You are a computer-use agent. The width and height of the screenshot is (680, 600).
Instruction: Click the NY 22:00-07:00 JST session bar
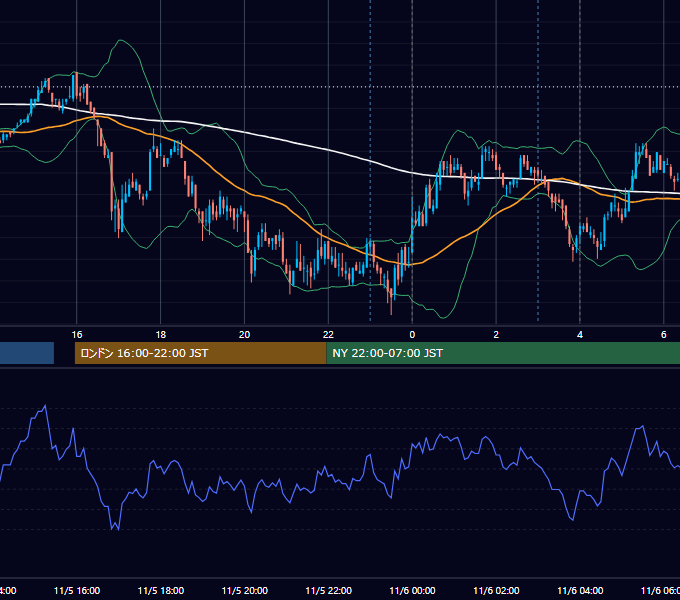pyautogui.click(x=503, y=353)
